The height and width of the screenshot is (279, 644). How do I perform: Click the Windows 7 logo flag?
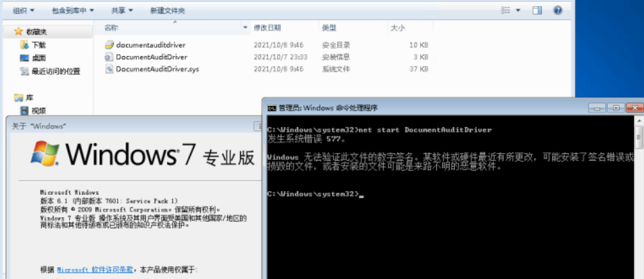pyautogui.click(x=45, y=154)
